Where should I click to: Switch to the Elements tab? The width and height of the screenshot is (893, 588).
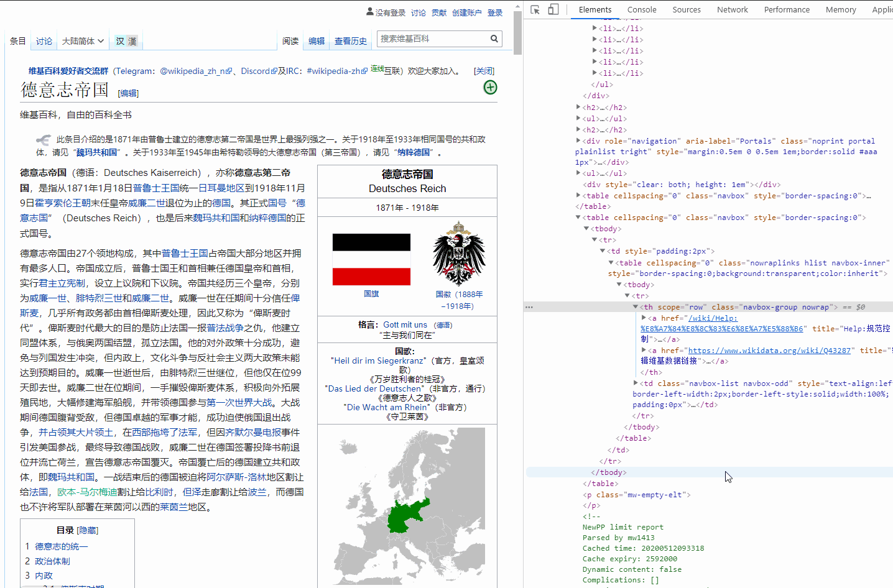595,9
